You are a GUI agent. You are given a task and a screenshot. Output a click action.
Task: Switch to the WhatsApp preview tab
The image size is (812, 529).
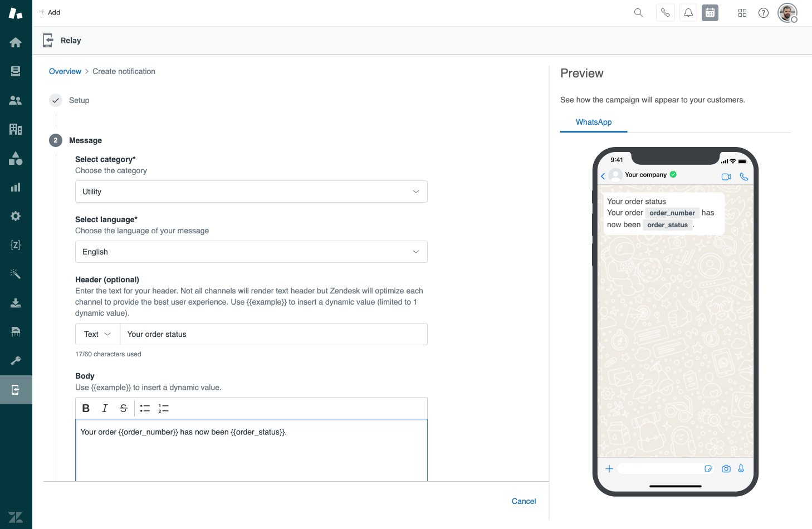point(594,122)
